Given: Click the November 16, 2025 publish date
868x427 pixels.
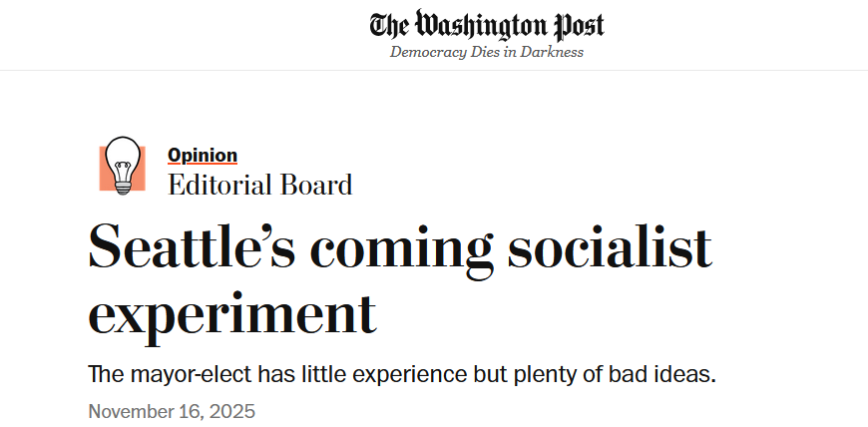Looking at the screenshot, I should [x=172, y=411].
